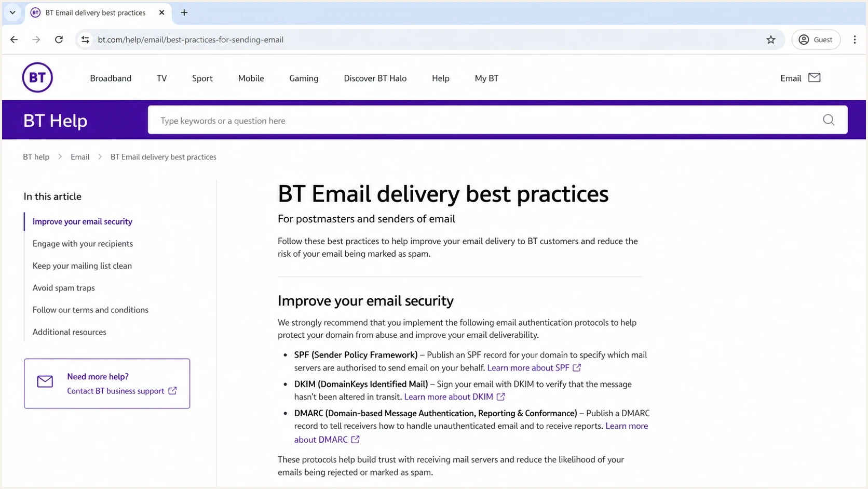Click BT Email delivery best practices breadcrumb
Viewport: 868px width, 489px height.
point(164,157)
